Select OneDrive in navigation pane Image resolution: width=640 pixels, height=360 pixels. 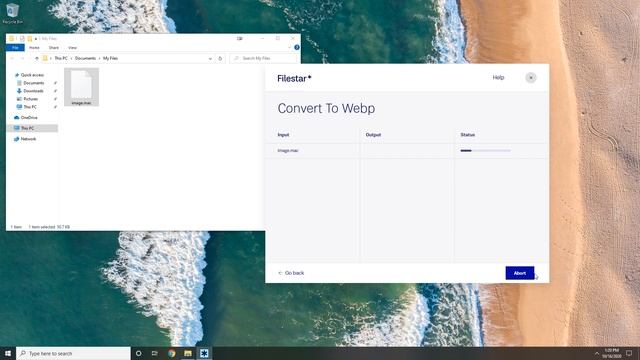click(x=29, y=118)
